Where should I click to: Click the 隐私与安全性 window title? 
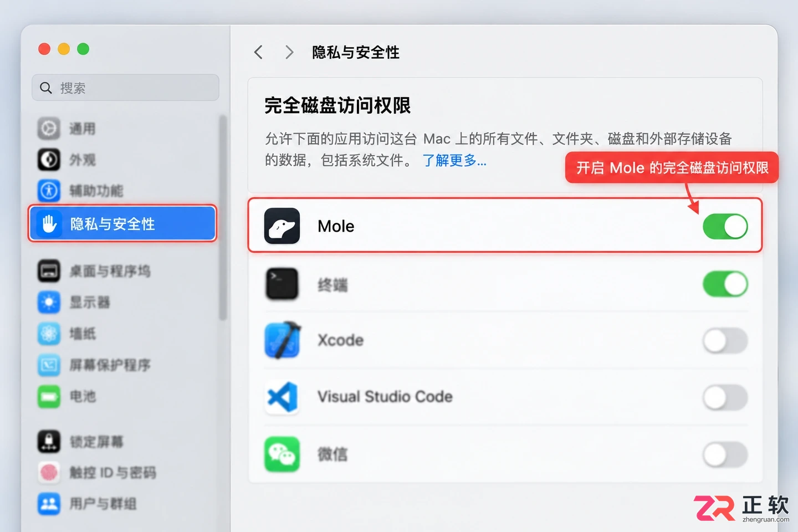(356, 52)
